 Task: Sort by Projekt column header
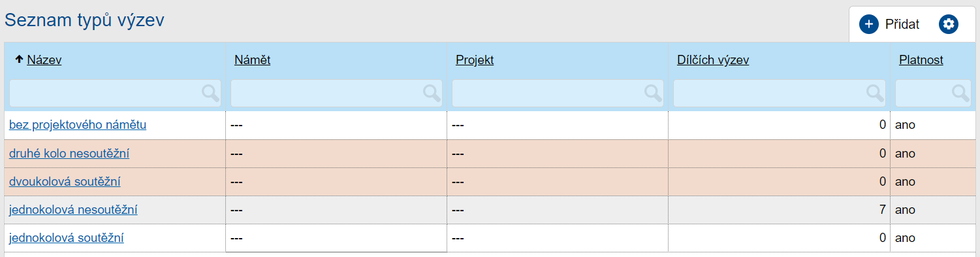point(475,60)
